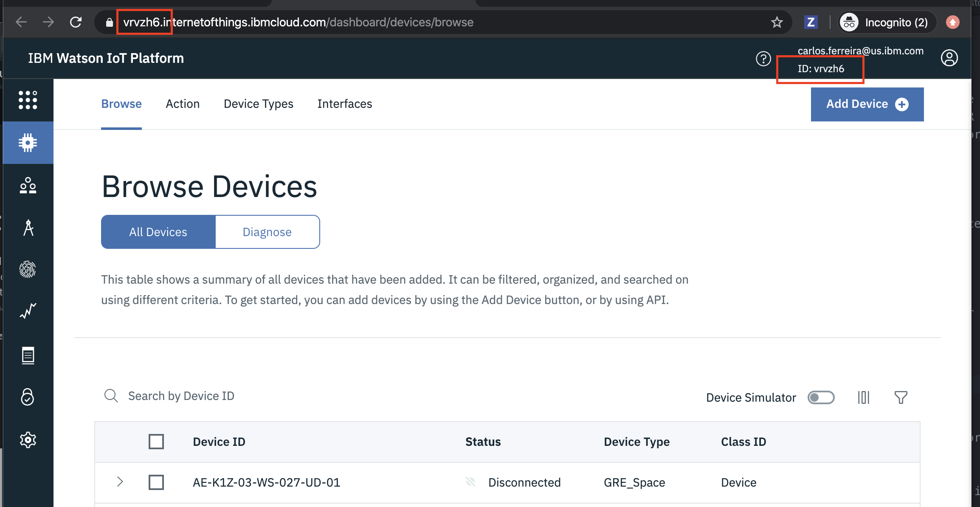Click the Z browser extension icon
The image size is (980, 507).
[811, 22]
